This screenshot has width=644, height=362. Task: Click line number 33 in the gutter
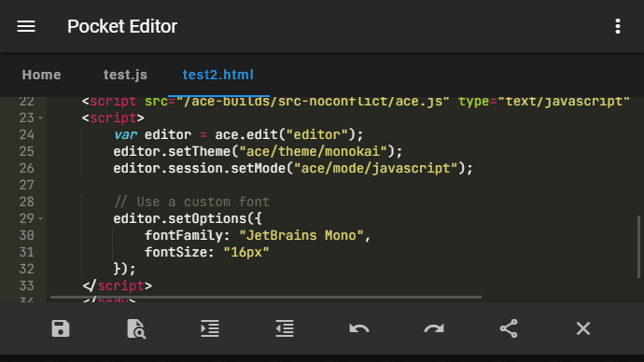27,286
